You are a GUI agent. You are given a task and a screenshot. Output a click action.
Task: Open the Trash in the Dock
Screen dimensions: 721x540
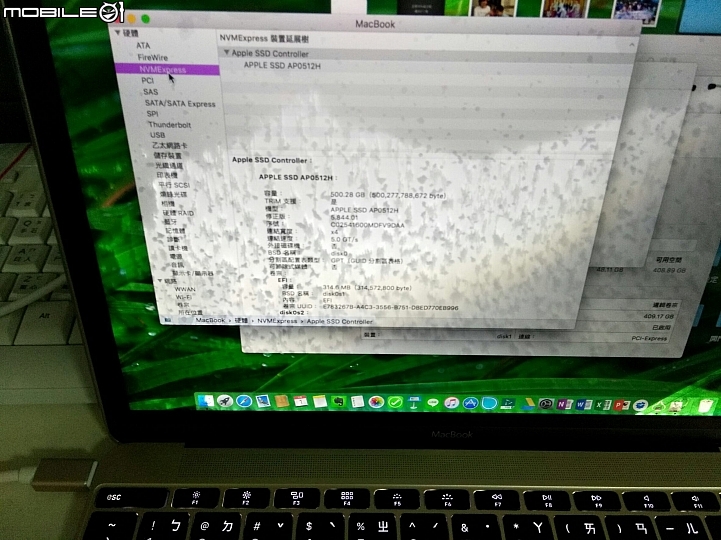pos(706,407)
